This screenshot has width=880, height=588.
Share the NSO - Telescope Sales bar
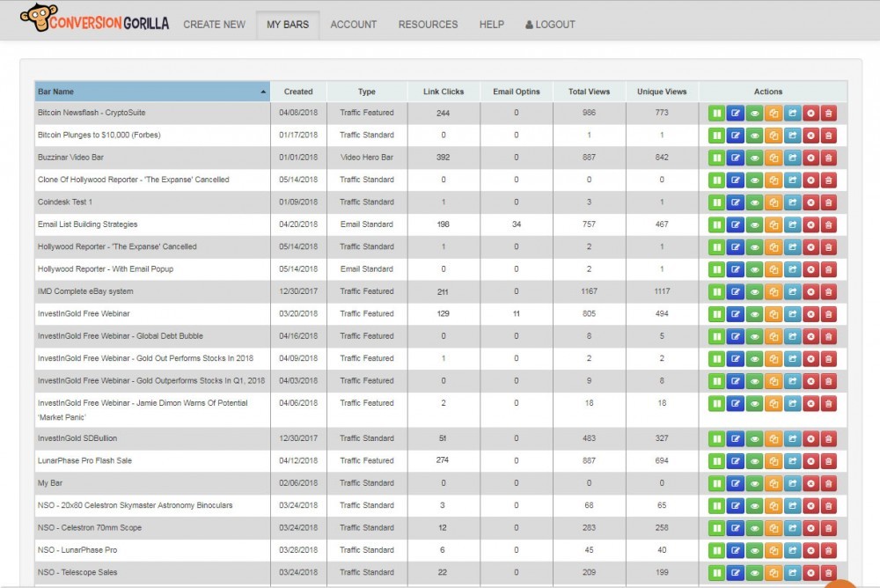[x=792, y=573]
